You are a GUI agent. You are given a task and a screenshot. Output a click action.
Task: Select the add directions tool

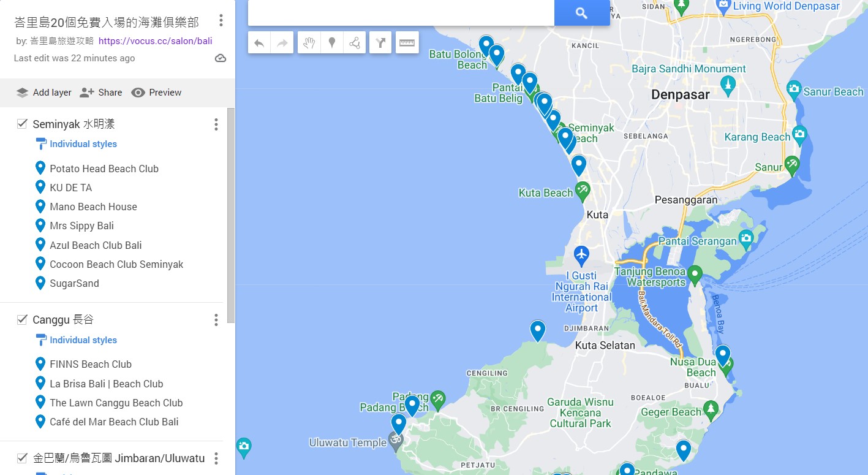pyautogui.click(x=380, y=43)
